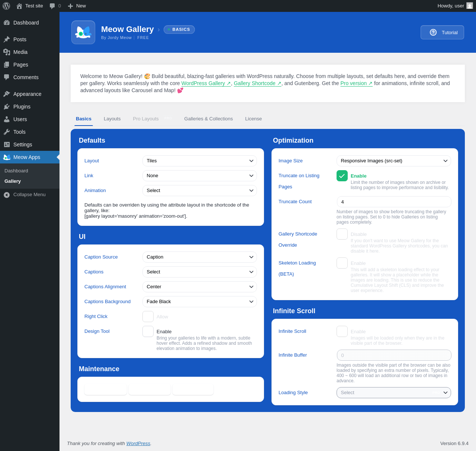Open the WordPress logo menu
This screenshot has width=476, height=451.
coord(6,6)
